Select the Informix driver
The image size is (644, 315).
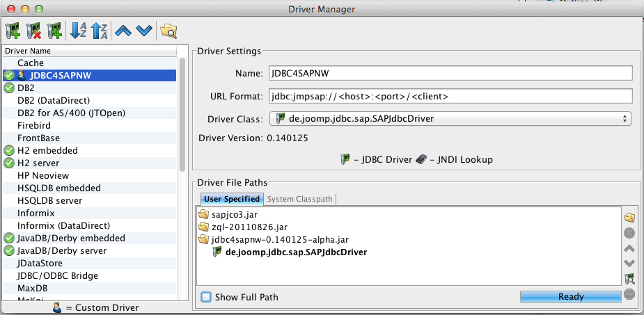[90, 213]
